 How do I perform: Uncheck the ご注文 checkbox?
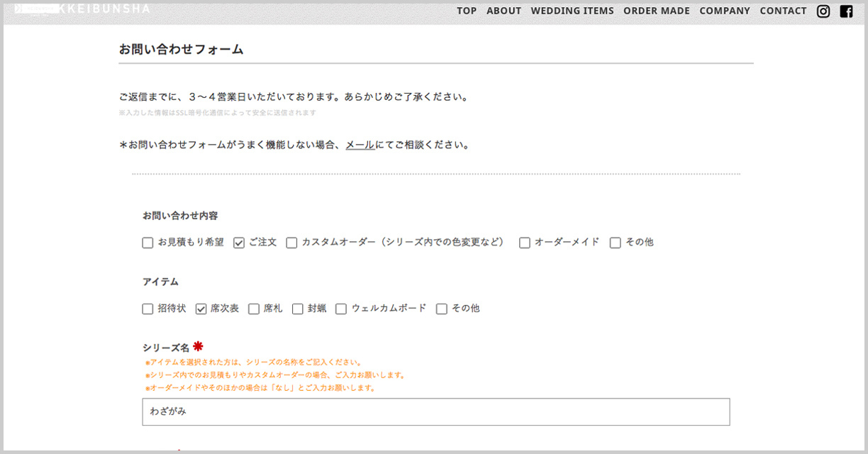[239, 243]
